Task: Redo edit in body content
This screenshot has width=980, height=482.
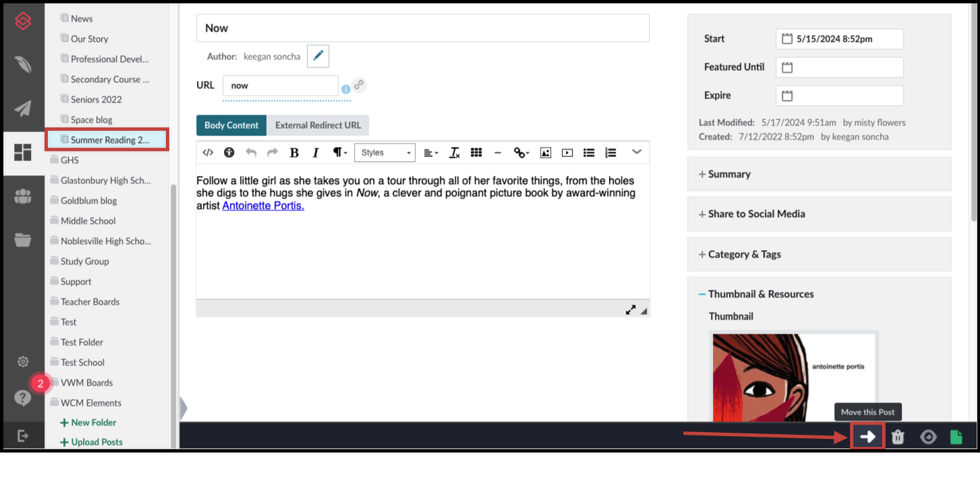Action: click(272, 153)
